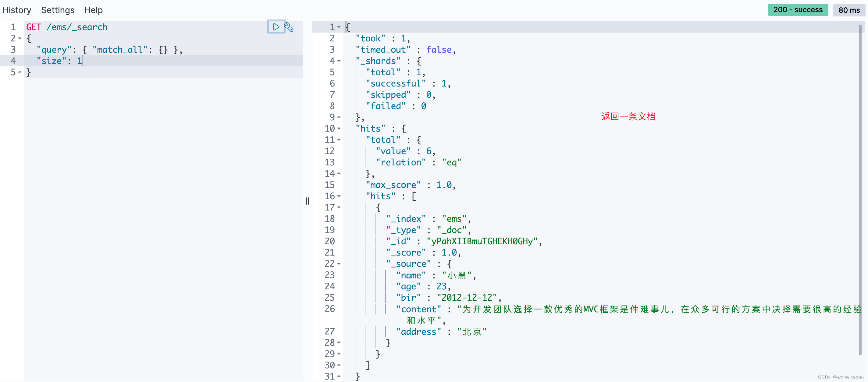Viewport: 868px width, 382px height.
Task: Run the request with the play icon
Action: point(276,27)
